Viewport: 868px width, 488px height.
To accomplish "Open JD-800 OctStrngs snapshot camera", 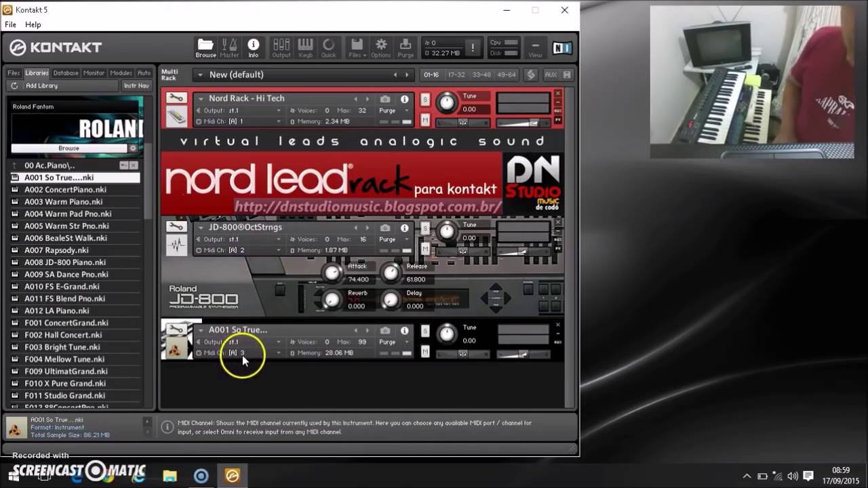I will 385,228.
